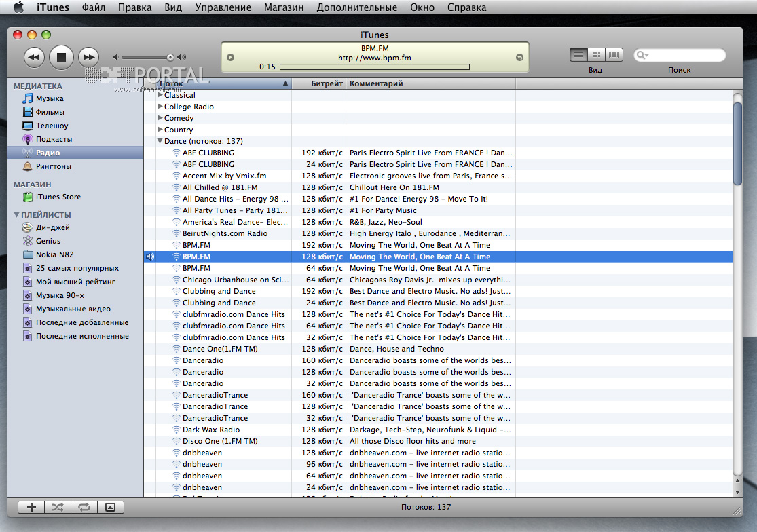The width and height of the screenshot is (757, 532).
Task: Open 25 самых популярных smart playlist
Action: tap(77, 267)
